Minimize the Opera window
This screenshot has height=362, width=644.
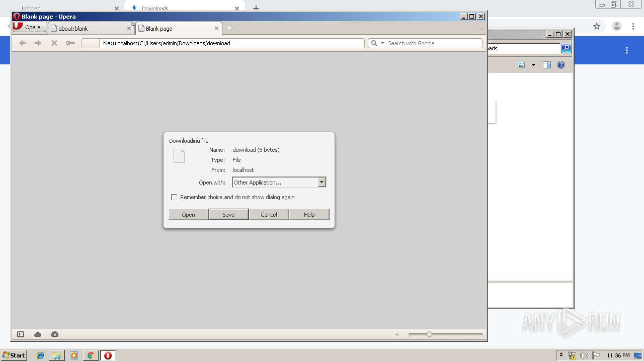pos(463,17)
